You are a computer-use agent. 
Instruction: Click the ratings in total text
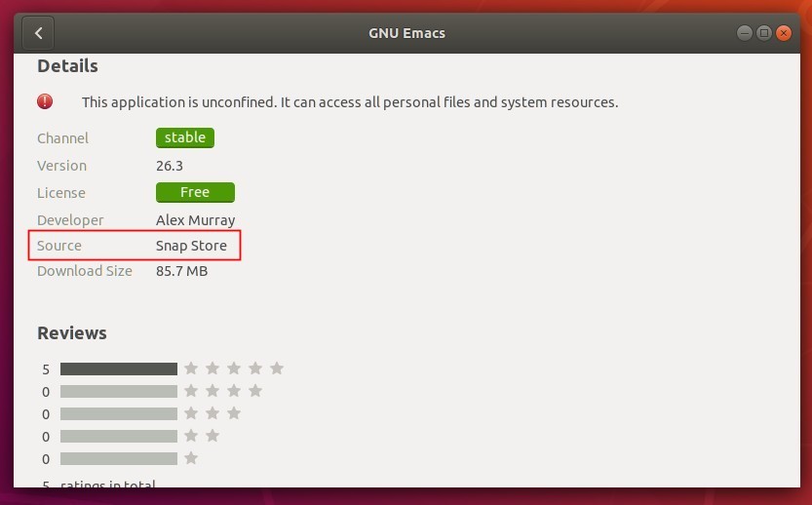pos(107,484)
